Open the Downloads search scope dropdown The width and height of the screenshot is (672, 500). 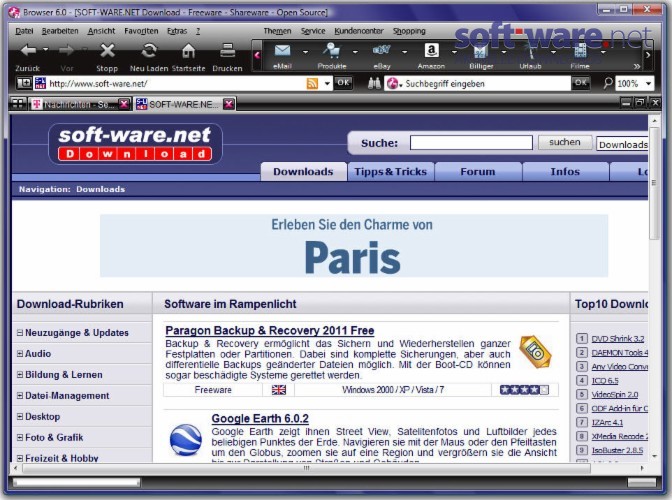point(622,145)
